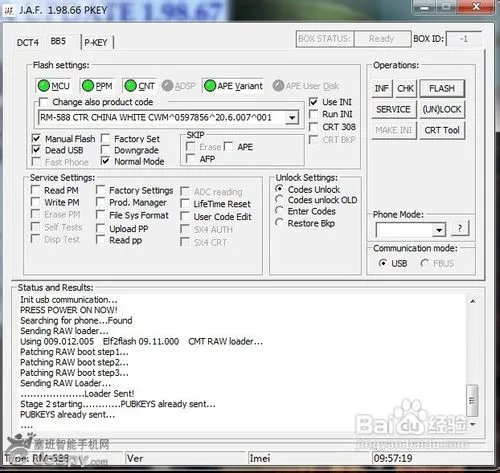The width and height of the screenshot is (500, 473).
Task: Click the status results scrollbar thumb
Action: pyautogui.click(x=472, y=400)
